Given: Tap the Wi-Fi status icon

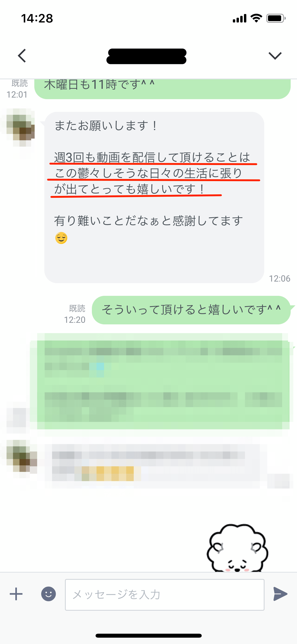Looking at the screenshot, I should pos(256,18).
